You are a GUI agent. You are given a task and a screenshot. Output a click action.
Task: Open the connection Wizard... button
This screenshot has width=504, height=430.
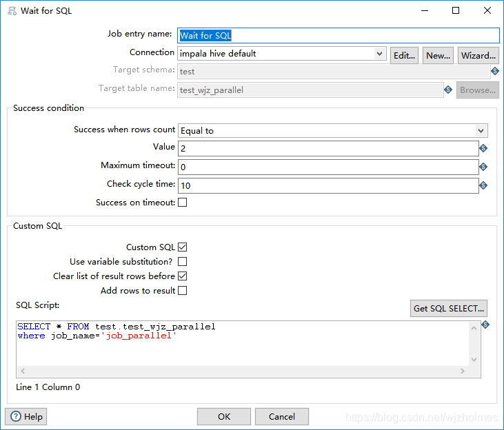tap(478, 56)
